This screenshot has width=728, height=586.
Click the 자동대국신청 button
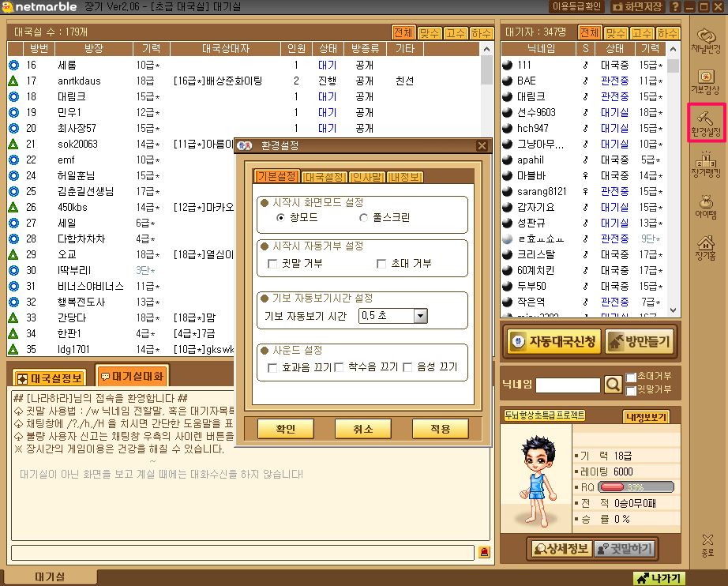(554, 342)
